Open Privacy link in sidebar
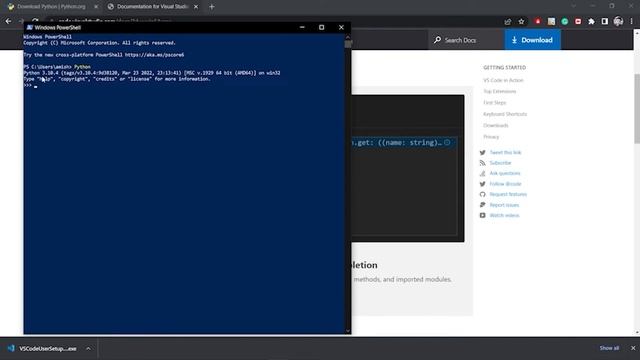The image size is (640, 360). pos(491,137)
